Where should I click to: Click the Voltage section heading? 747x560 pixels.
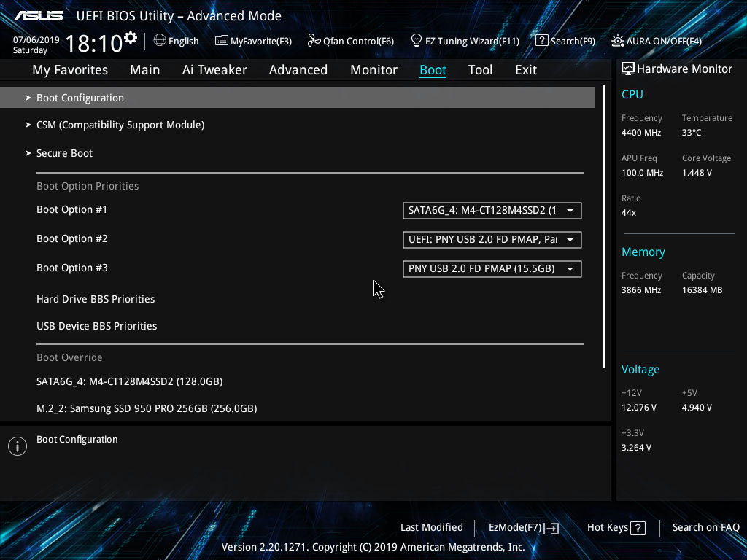[x=640, y=370]
